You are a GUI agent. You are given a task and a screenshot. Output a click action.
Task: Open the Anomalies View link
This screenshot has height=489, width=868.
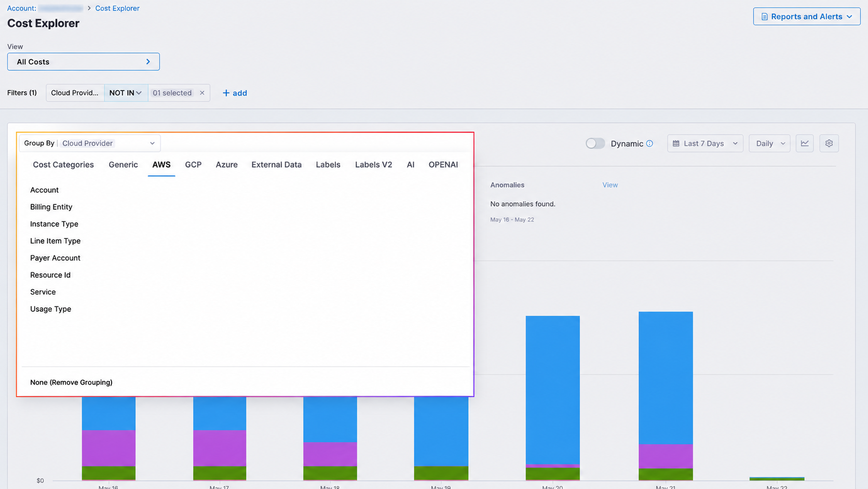pyautogui.click(x=610, y=185)
